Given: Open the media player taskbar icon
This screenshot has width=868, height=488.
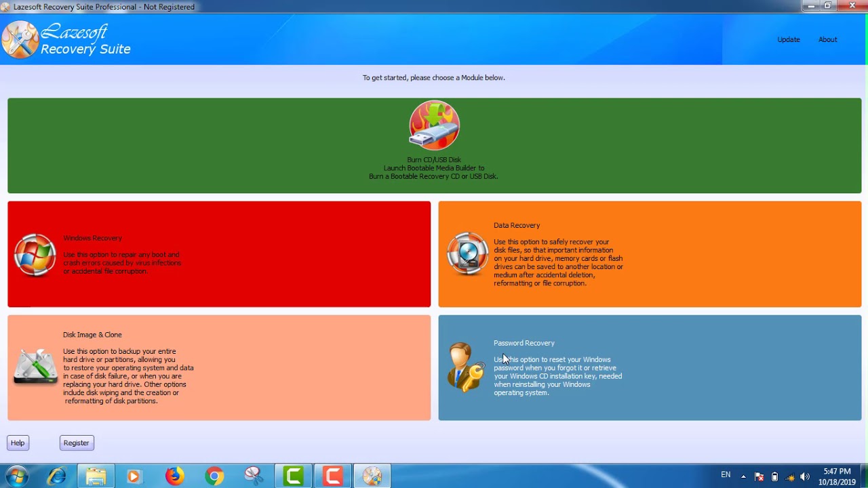Looking at the screenshot, I should (134, 476).
